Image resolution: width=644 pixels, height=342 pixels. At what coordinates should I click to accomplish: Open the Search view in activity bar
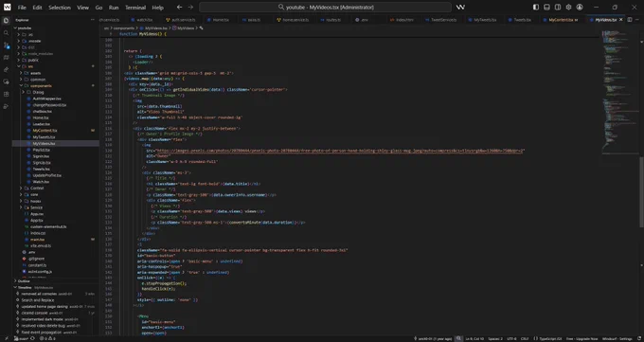pyautogui.click(x=6, y=33)
